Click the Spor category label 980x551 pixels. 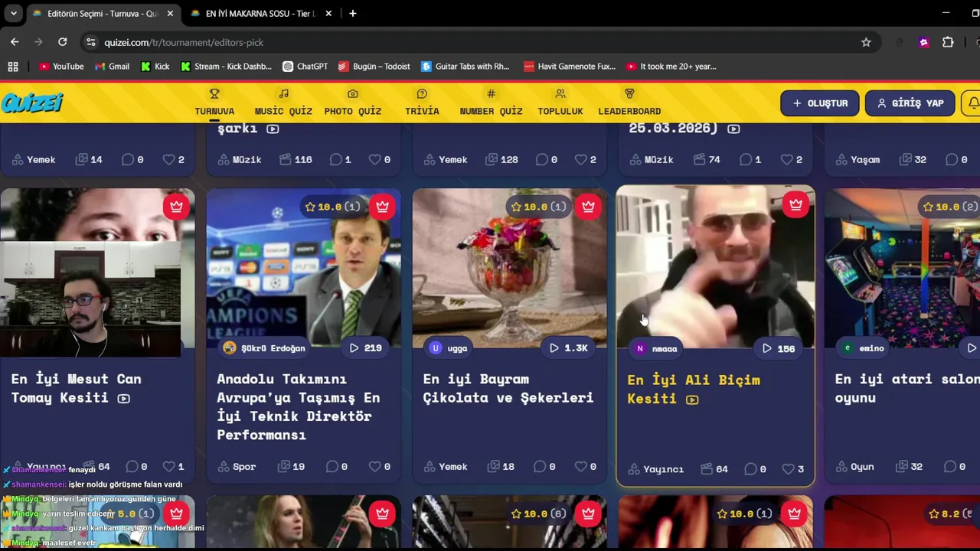coord(237,467)
